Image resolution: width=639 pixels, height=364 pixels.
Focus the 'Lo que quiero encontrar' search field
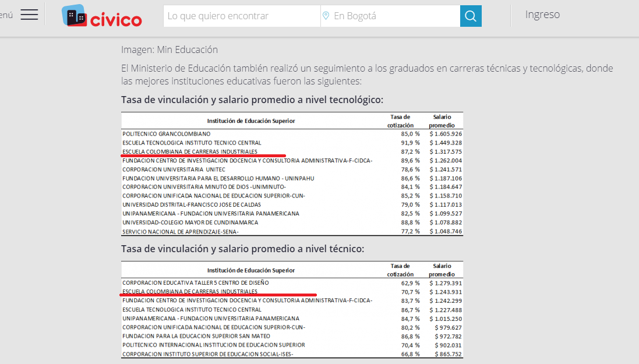242,16
